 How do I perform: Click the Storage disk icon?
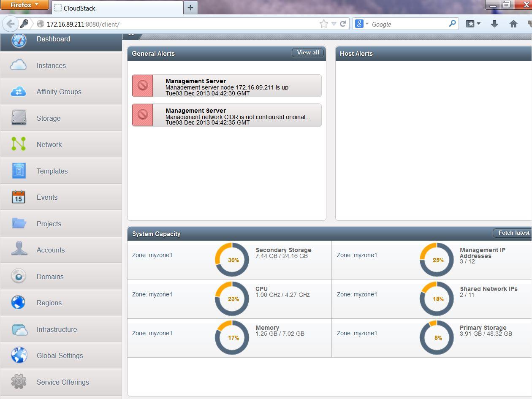pos(19,118)
